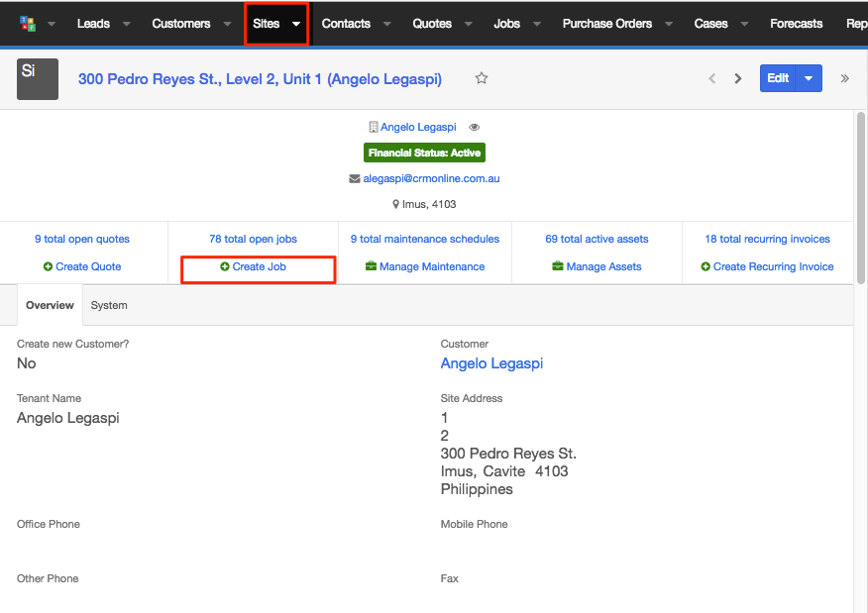Switch to the System tab
The width and height of the screenshot is (868, 613).
pyautogui.click(x=109, y=305)
